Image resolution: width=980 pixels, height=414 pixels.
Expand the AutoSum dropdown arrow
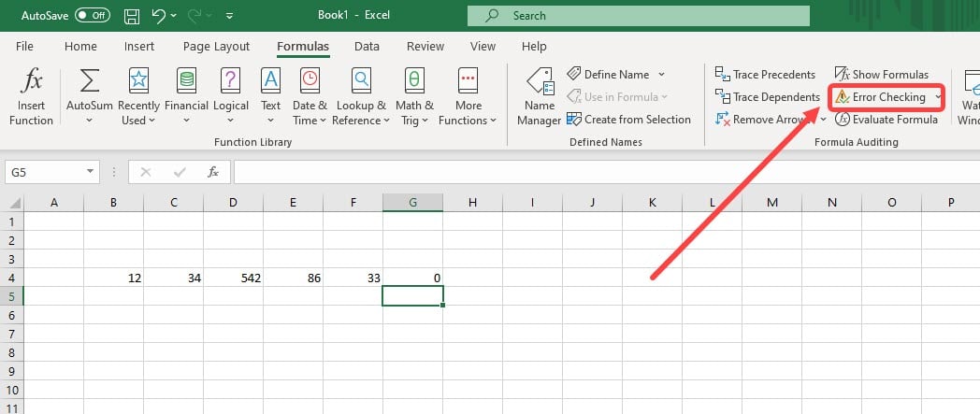click(x=88, y=121)
